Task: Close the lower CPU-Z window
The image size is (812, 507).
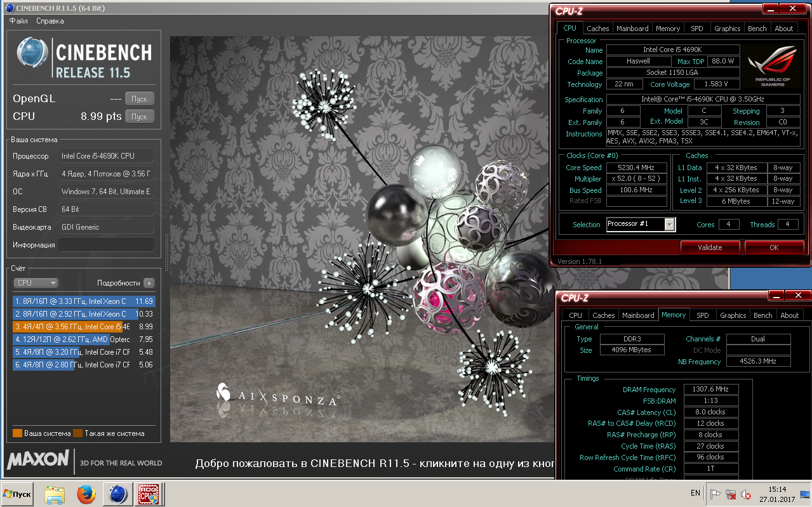Action: tap(798, 295)
